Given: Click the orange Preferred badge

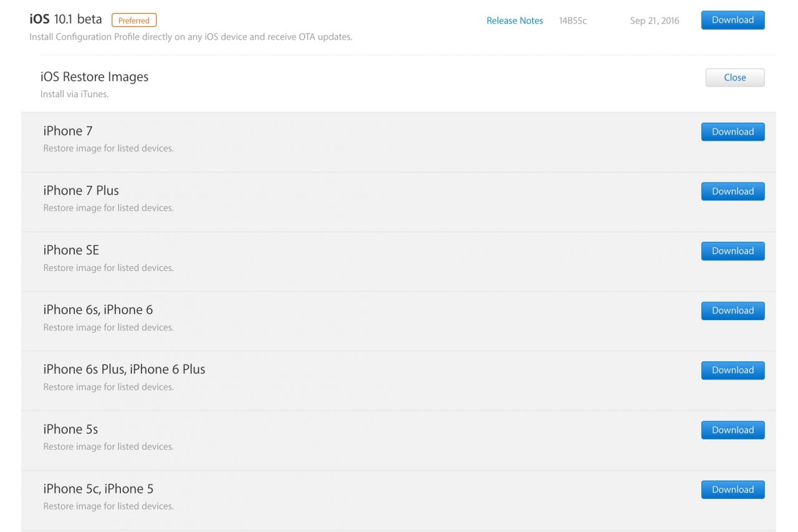Looking at the screenshot, I should 134,21.
